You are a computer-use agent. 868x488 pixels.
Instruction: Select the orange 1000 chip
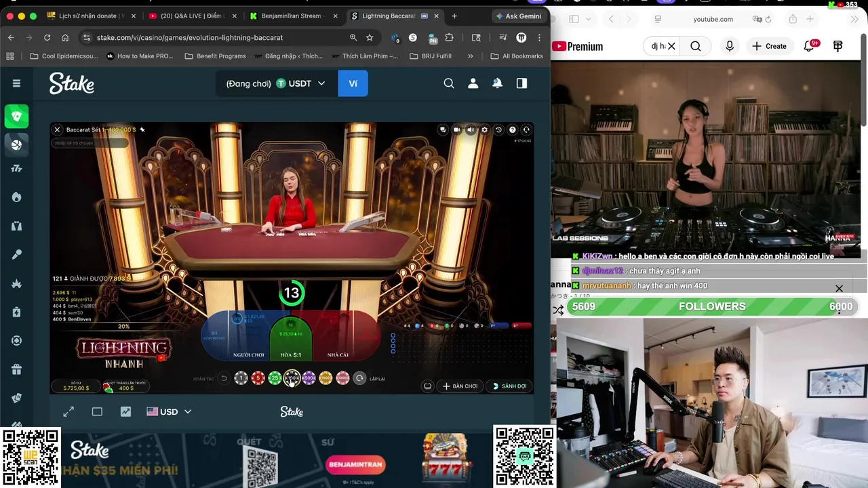[x=325, y=378]
